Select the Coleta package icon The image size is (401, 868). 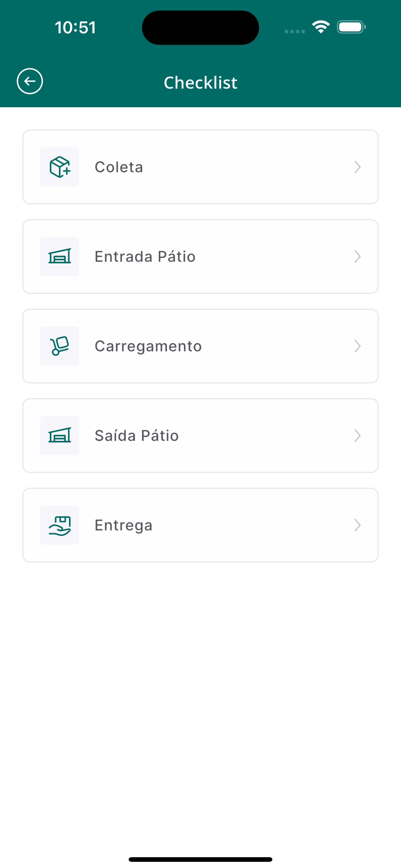(60, 167)
